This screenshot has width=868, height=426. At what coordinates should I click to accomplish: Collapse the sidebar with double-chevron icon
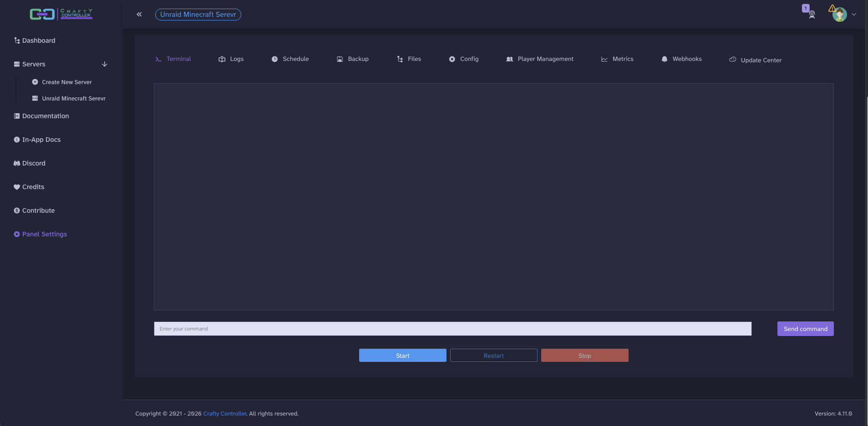[x=139, y=15]
